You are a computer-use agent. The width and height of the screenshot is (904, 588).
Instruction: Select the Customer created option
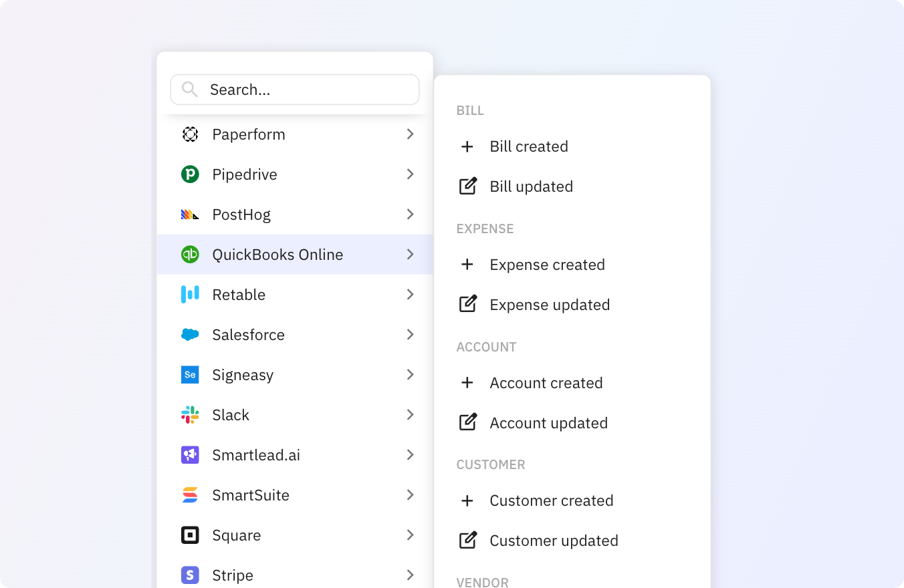pos(551,500)
